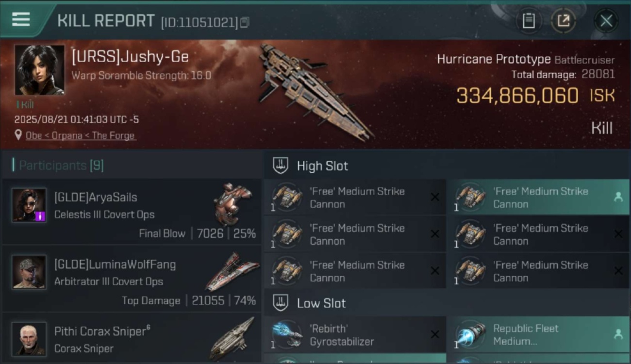
Task: Select Pithi Corax Sniper portrait
Action: click(x=29, y=338)
